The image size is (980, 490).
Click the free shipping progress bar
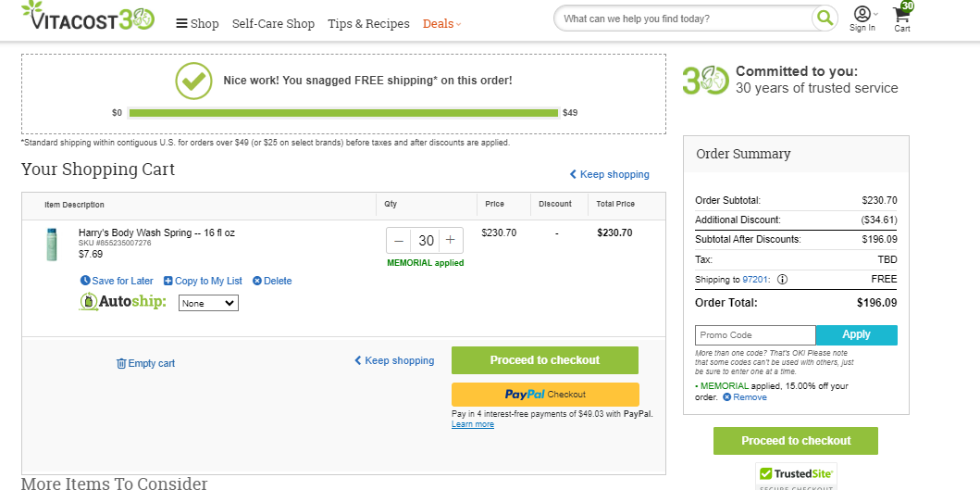[x=343, y=113]
